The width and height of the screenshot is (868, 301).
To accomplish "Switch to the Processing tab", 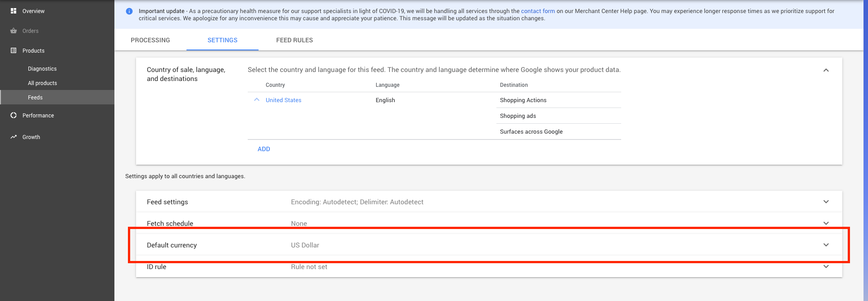I will [x=150, y=40].
